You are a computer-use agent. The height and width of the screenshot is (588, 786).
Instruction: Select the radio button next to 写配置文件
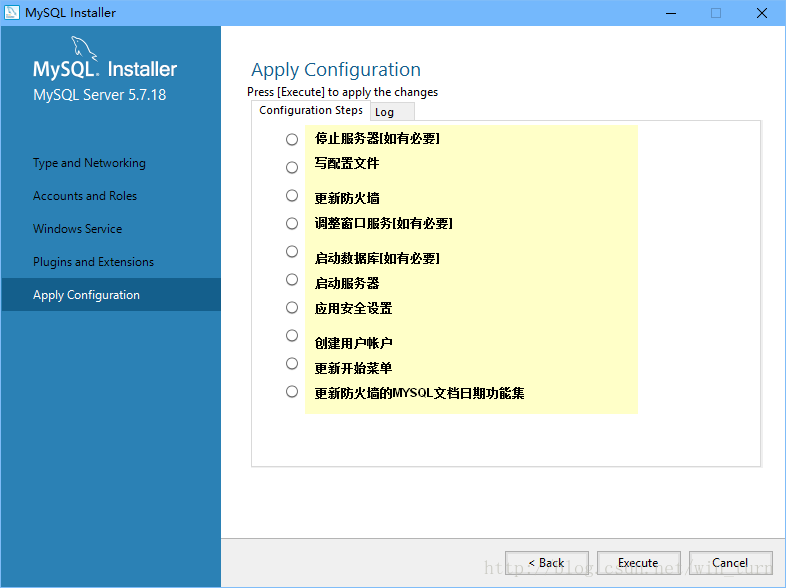pos(292,167)
